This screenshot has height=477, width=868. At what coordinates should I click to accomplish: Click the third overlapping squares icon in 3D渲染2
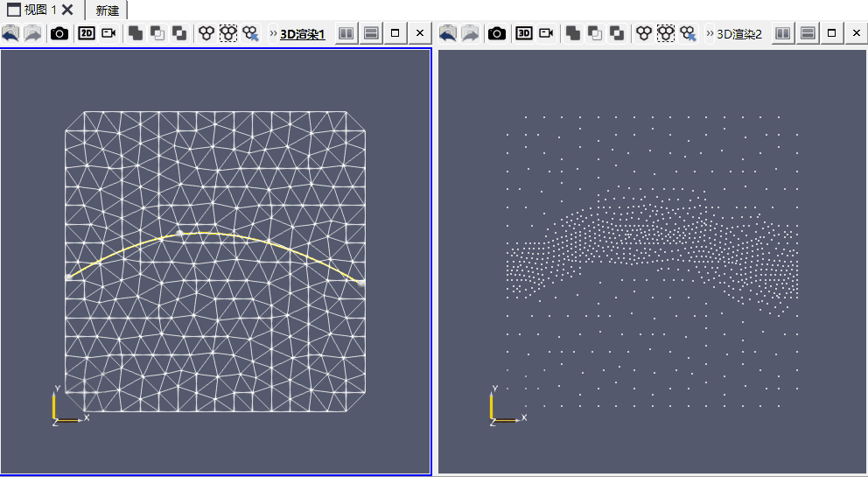pyautogui.click(x=617, y=34)
